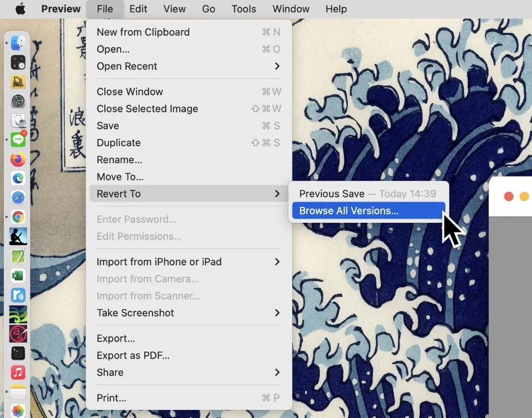Expand the Share submenu
This screenshot has height=418, width=532.
(189, 372)
